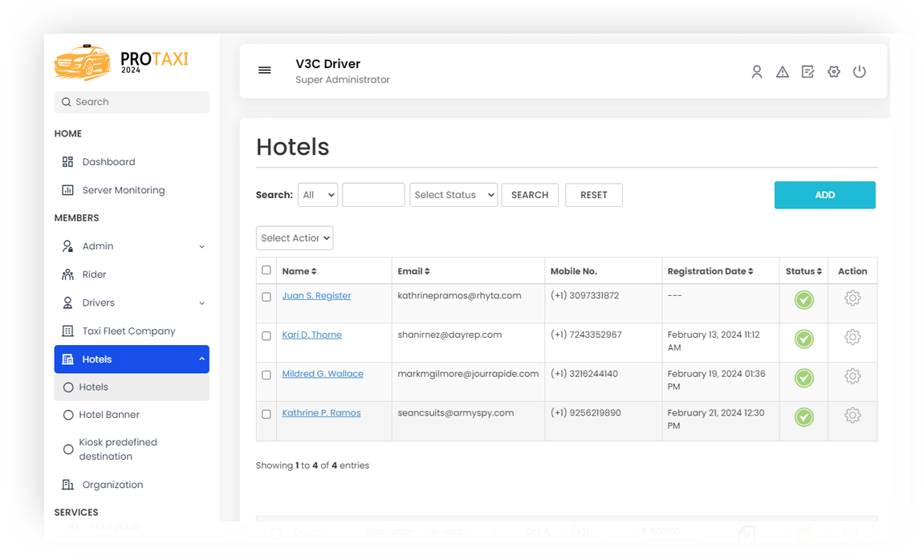Click the warning triangle alert icon
The width and height of the screenshot is (924, 560).
coord(782,72)
